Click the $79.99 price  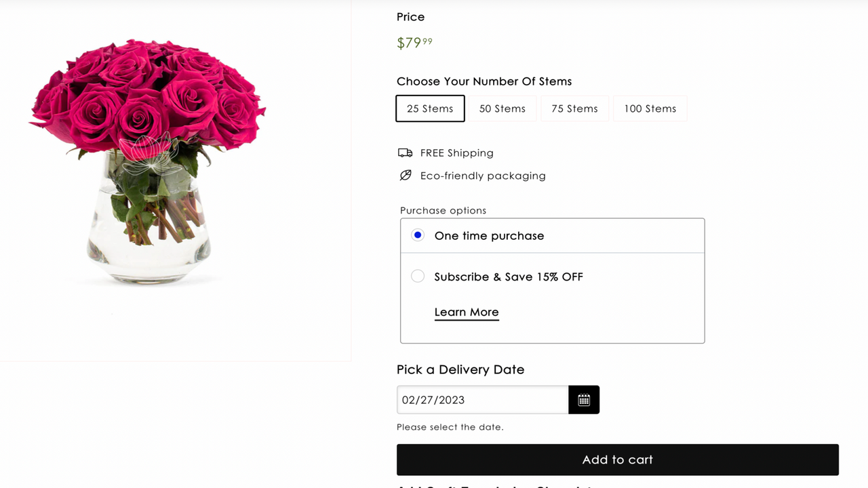pos(414,43)
